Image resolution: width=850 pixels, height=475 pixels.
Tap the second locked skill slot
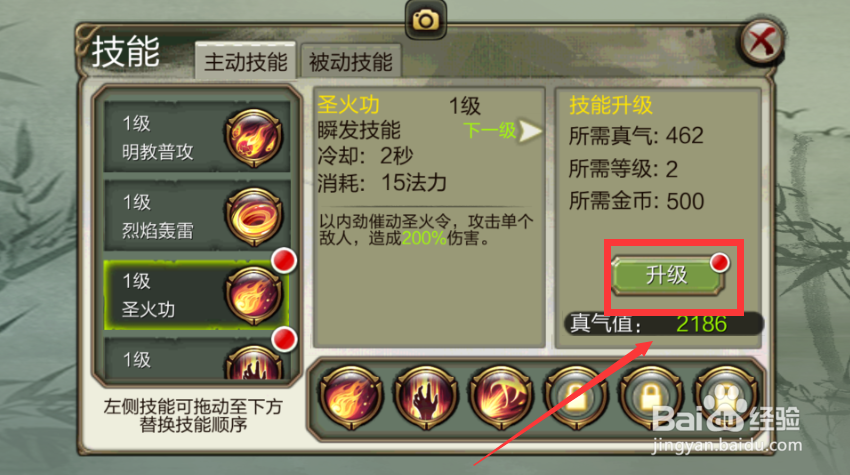pos(651,397)
